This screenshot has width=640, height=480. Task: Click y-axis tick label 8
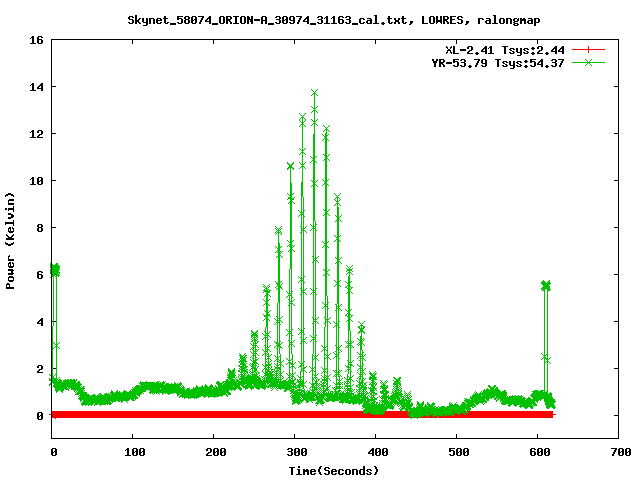coord(40,228)
